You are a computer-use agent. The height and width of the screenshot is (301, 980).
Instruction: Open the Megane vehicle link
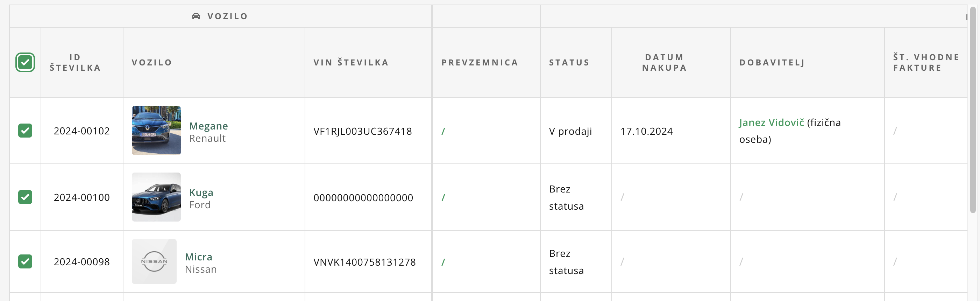(208, 126)
